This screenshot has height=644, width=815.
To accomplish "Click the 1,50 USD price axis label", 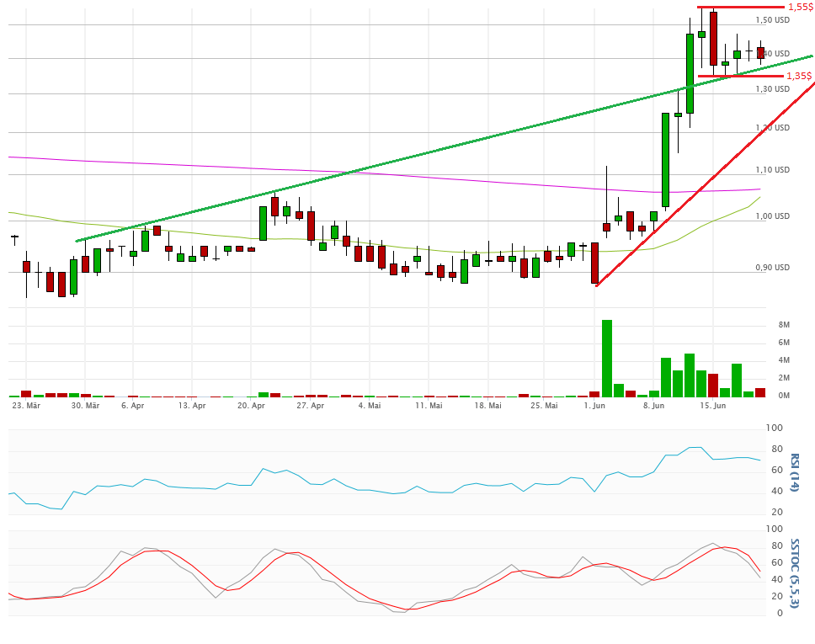I will click(772, 20).
